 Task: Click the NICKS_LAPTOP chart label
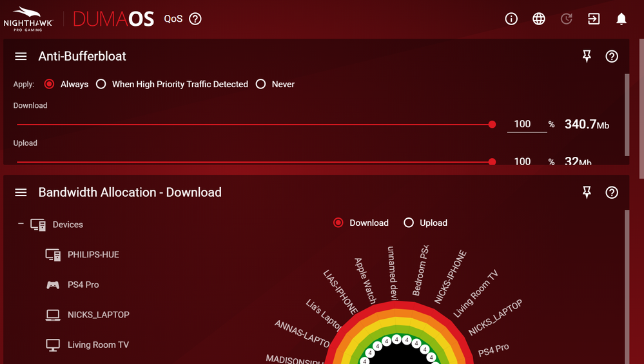click(495, 317)
